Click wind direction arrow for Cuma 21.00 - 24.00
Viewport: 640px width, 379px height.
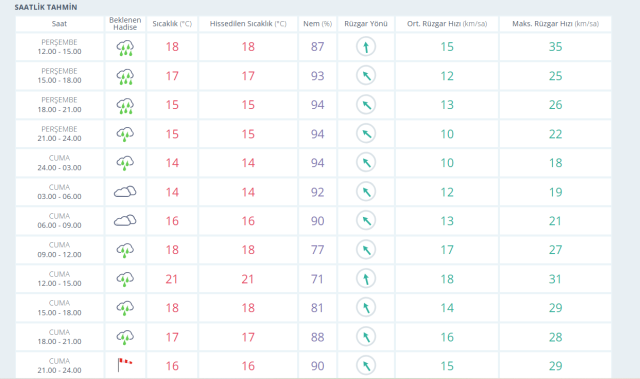(366, 366)
